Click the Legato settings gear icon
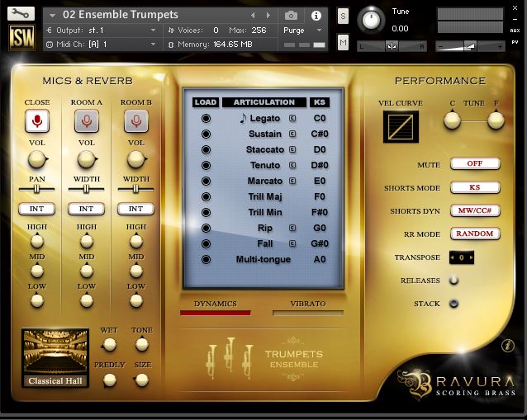The image size is (527, 420). pyautogui.click(x=292, y=118)
